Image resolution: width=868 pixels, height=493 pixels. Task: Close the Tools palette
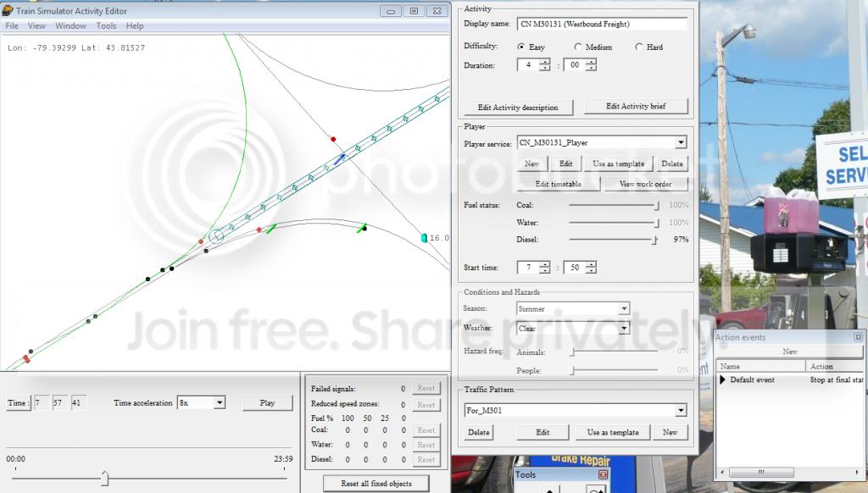point(603,475)
